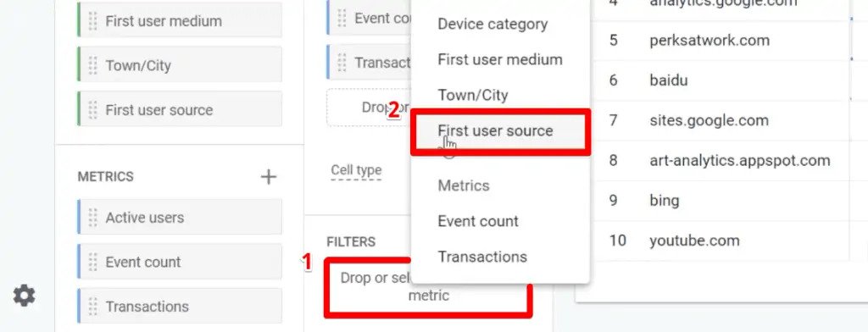Grab drag handle of First user source
Image resolution: width=868 pixels, height=332 pixels.
[x=93, y=109]
